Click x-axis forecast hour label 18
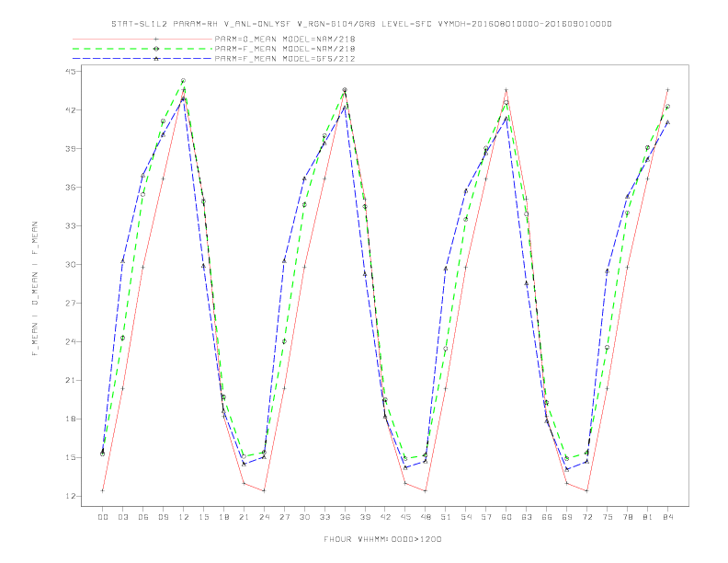Screen dimensions: 728x563 [223, 517]
